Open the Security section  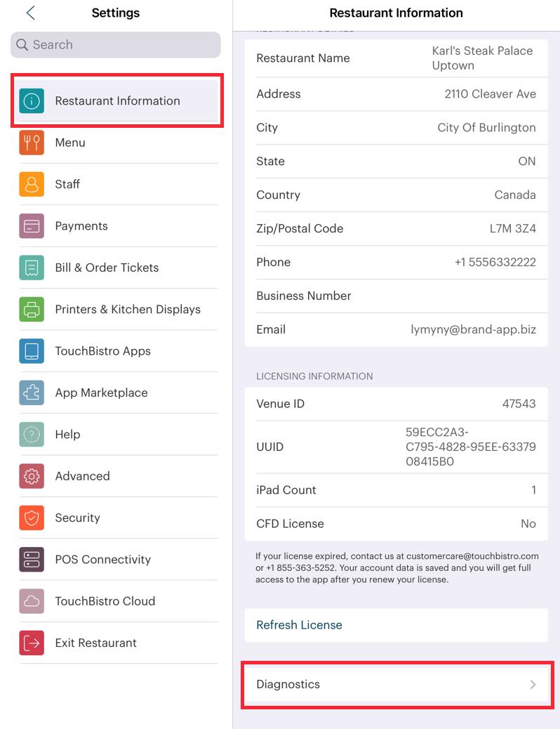(x=77, y=518)
